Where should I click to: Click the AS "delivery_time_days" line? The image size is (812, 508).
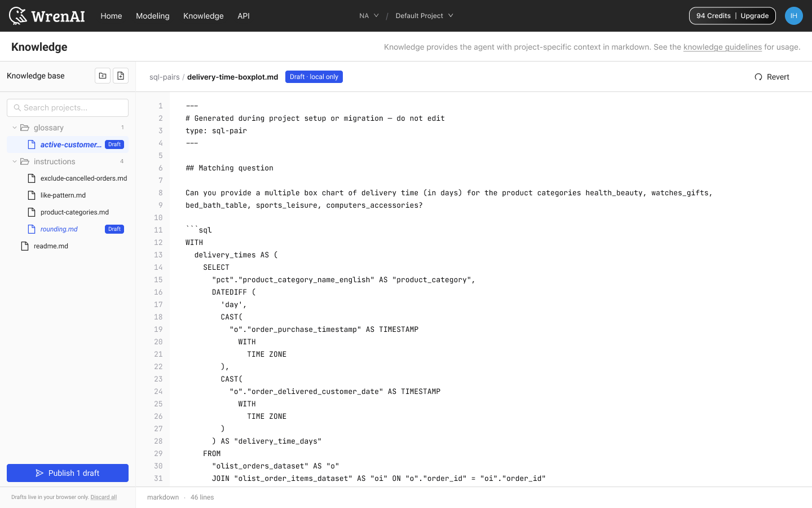click(x=267, y=441)
